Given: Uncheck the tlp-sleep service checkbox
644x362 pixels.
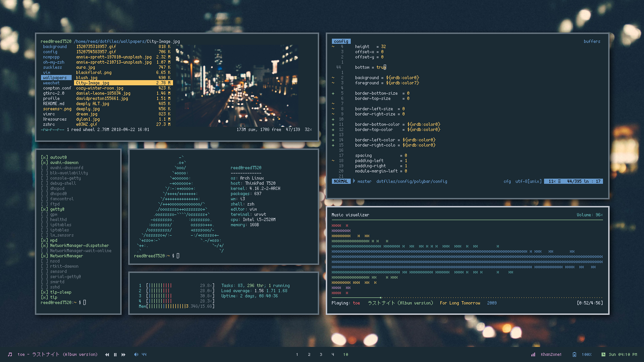Looking at the screenshot, I should [x=44, y=292].
